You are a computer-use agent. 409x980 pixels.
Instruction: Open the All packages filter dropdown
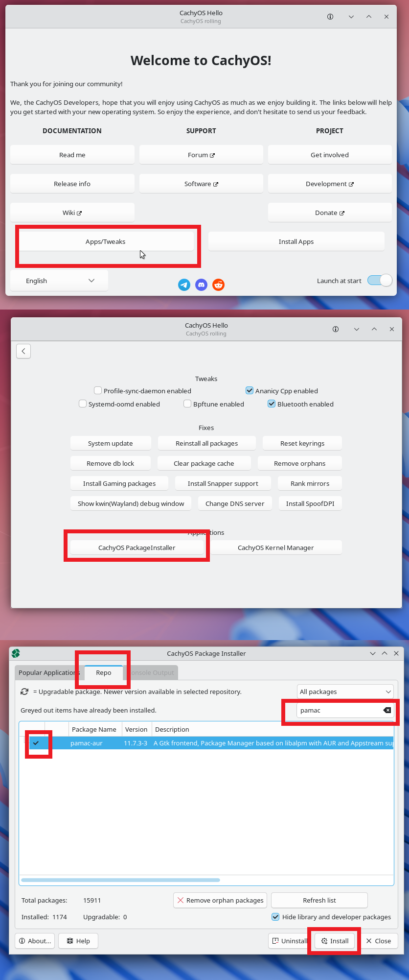(x=345, y=692)
